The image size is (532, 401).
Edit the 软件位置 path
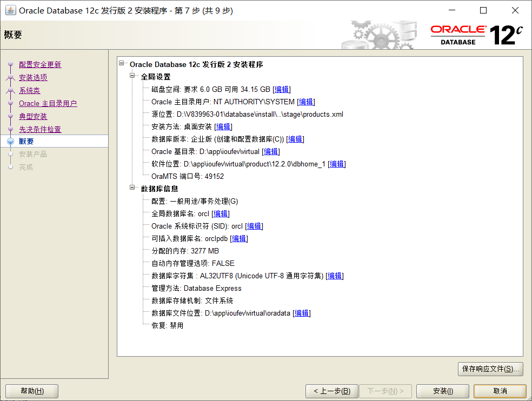pos(337,164)
